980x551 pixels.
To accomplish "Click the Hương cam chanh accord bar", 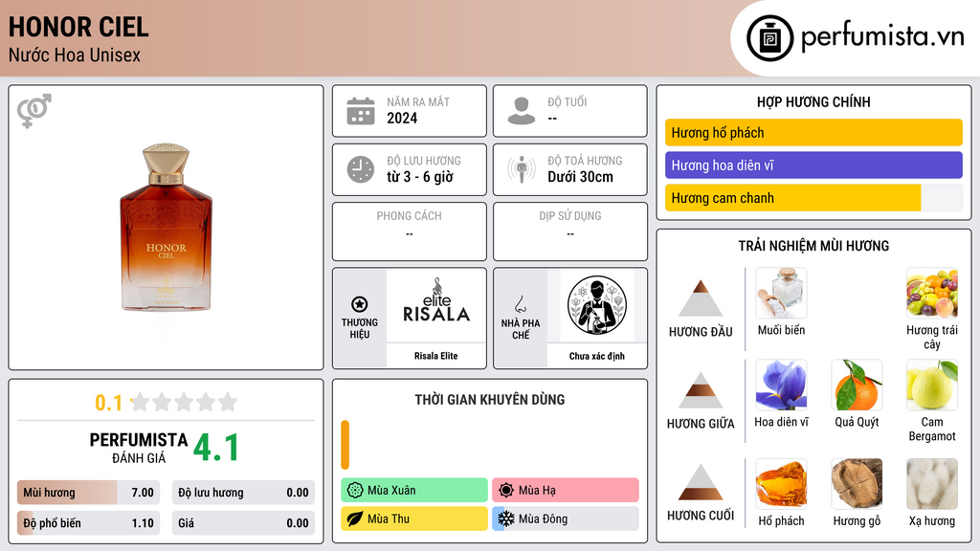I will [813, 198].
